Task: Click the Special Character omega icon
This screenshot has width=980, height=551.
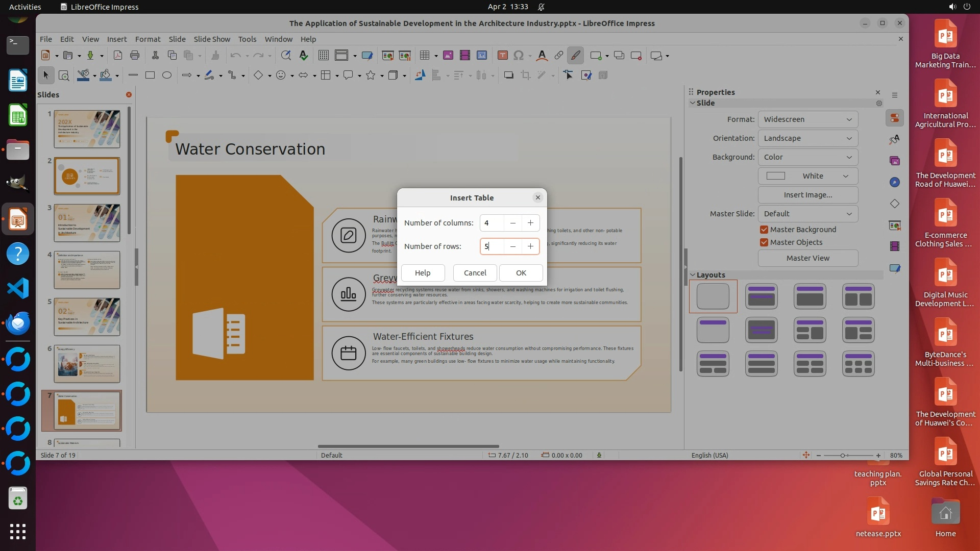Action: coord(519,55)
